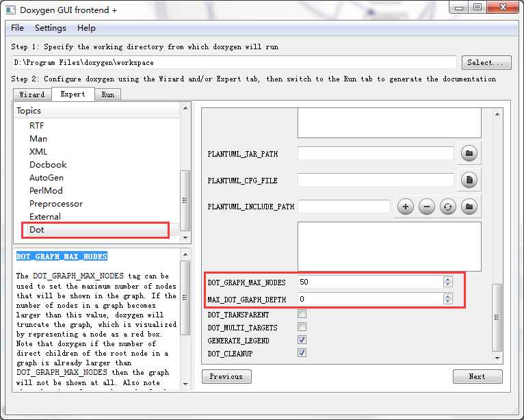Image resolution: width=524 pixels, height=420 pixels.
Task: Remove entry from PLANTUML_INCLUDE_PATH list
Action: 427,207
